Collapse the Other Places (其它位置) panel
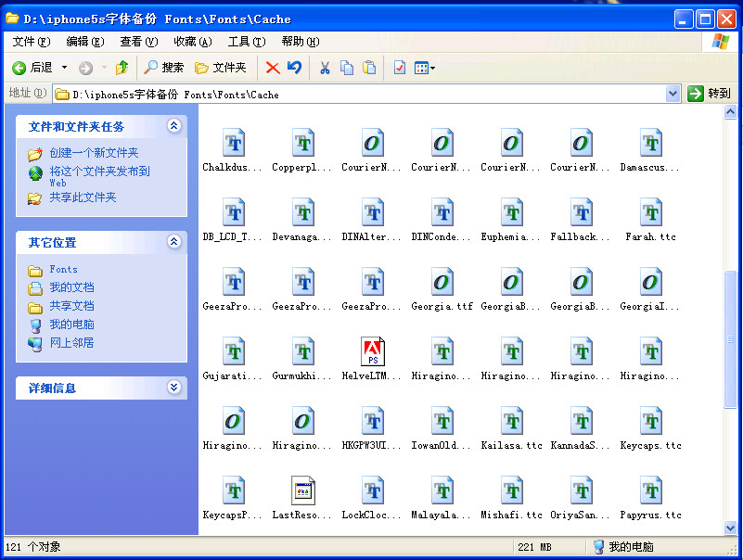Viewport: 743px width, 560px height. [x=173, y=242]
